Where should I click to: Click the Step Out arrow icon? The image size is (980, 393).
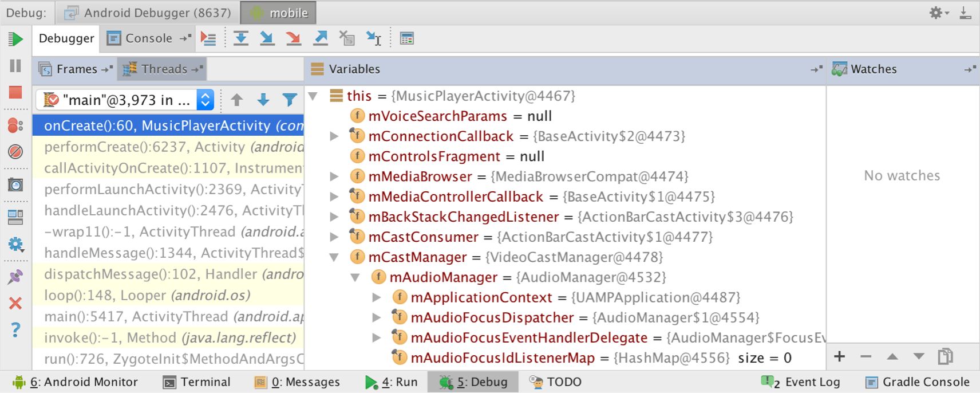coord(321,39)
